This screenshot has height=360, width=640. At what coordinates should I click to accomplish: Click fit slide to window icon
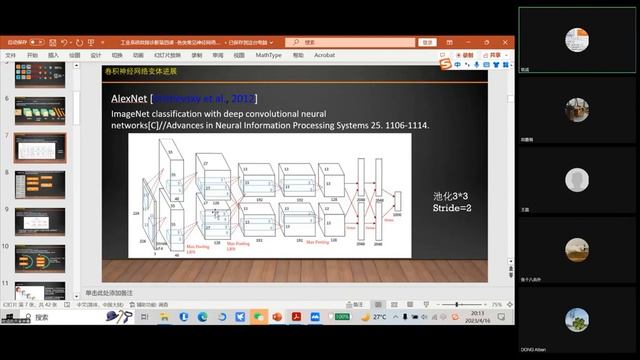pyautogui.click(x=509, y=304)
